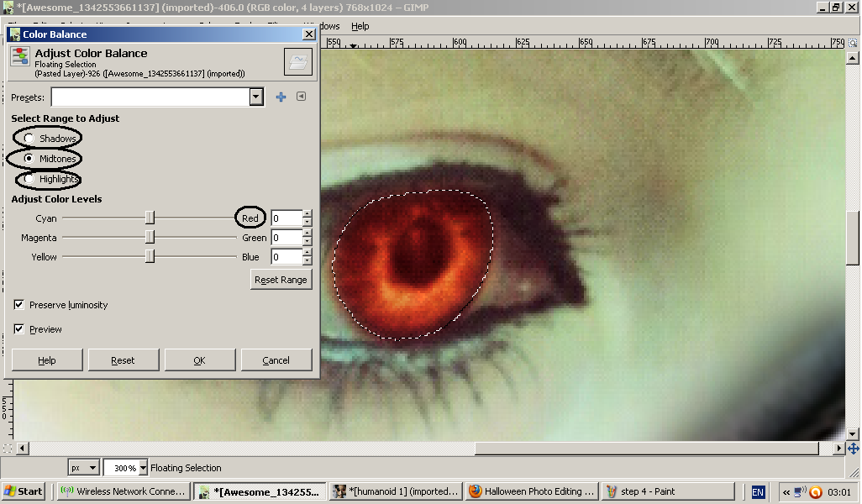The image size is (862, 504).
Task: Click the color balance layers preview icon
Action: coord(298,61)
